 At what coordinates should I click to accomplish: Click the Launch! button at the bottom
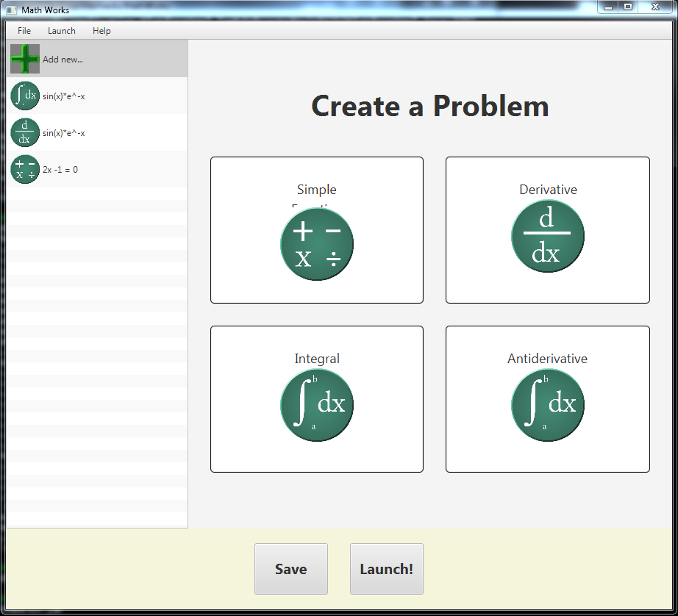pos(387,569)
